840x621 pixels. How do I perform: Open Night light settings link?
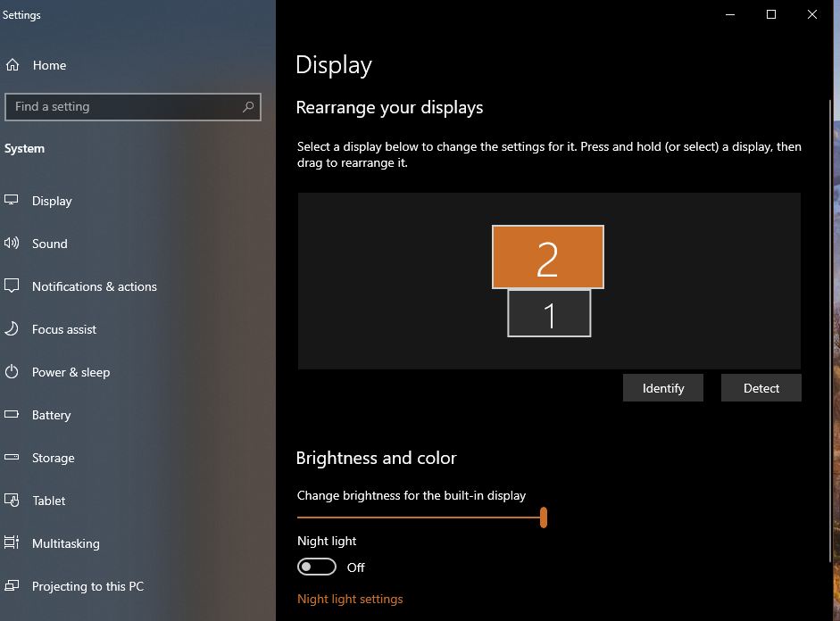pyautogui.click(x=350, y=599)
